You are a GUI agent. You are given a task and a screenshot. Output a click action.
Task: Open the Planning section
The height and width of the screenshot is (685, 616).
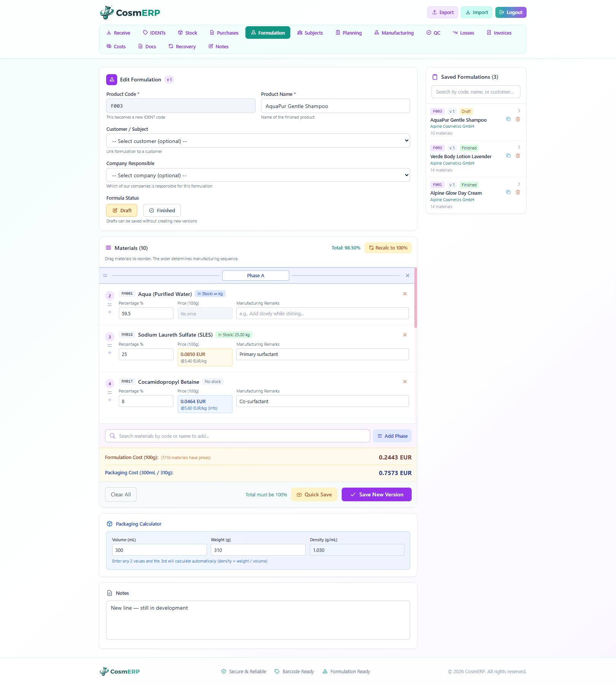[348, 32]
